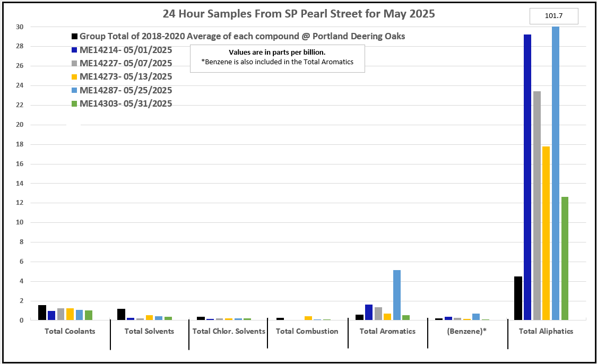Image resolution: width=597 pixels, height=364 pixels.
Task: Select the dark blue ME14214 legend marker
Action: point(75,50)
